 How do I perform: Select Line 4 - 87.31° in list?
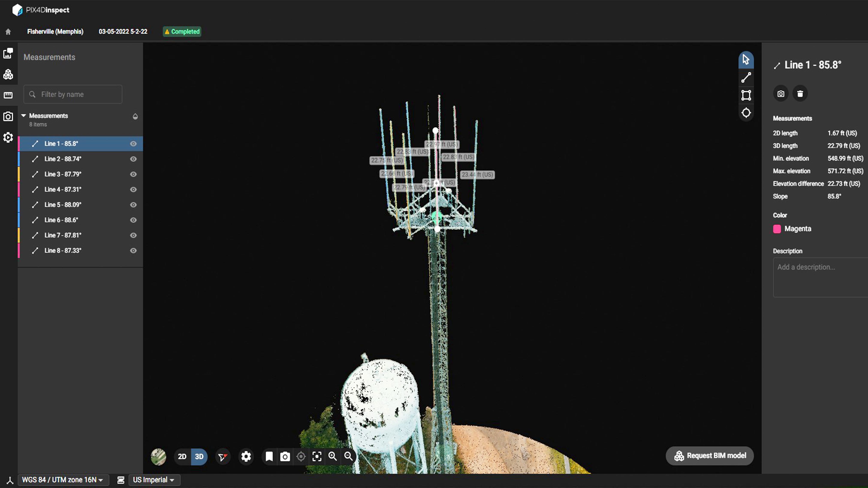(63, 190)
